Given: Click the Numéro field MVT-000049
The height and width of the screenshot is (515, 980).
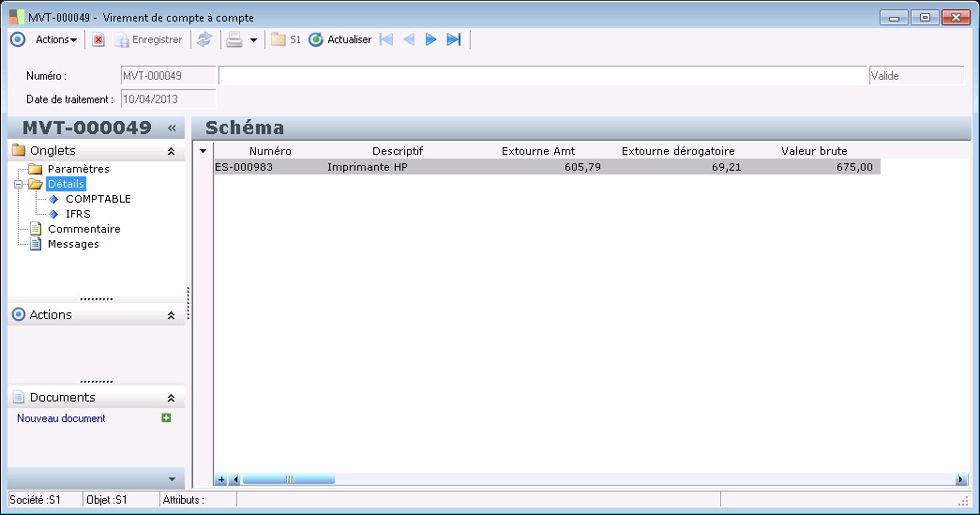Looking at the screenshot, I should click(x=168, y=76).
